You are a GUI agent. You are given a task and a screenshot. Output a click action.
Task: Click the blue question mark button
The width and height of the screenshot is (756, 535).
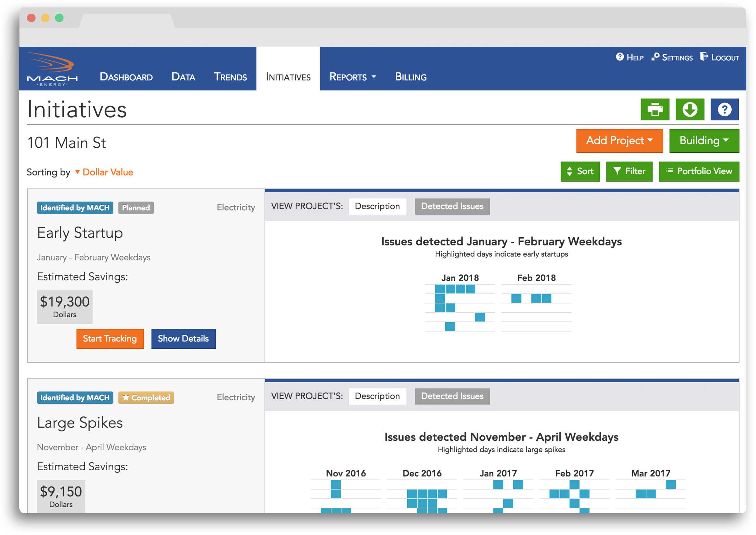724,109
